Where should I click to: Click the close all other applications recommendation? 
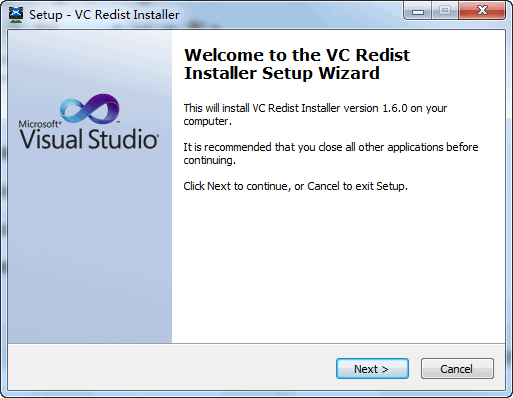click(x=331, y=154)
